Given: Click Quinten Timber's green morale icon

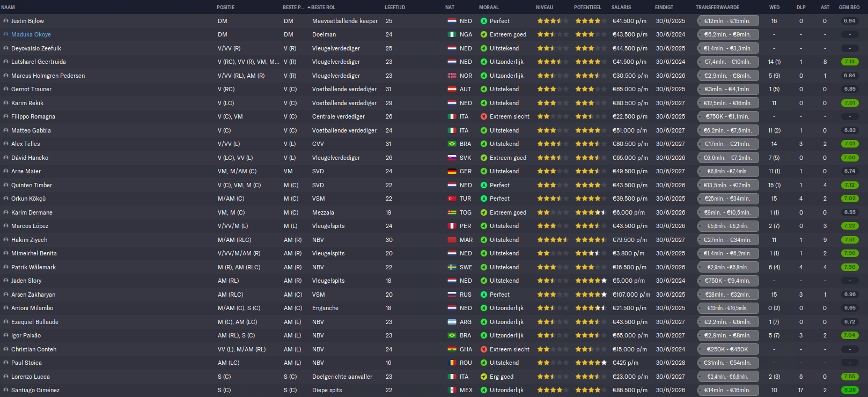Looking at the screenshot, I should coord(484,185).
